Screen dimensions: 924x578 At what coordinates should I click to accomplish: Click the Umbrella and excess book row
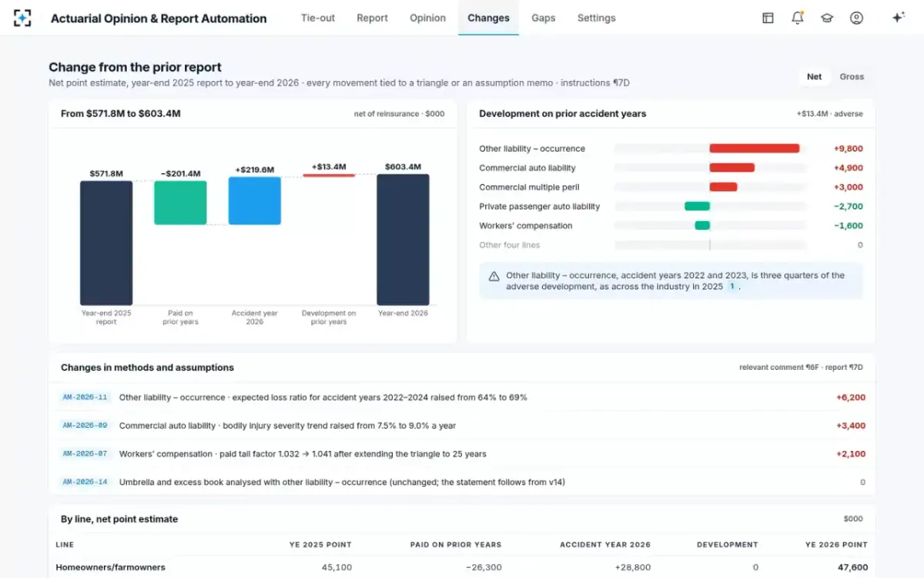[462, 482]
